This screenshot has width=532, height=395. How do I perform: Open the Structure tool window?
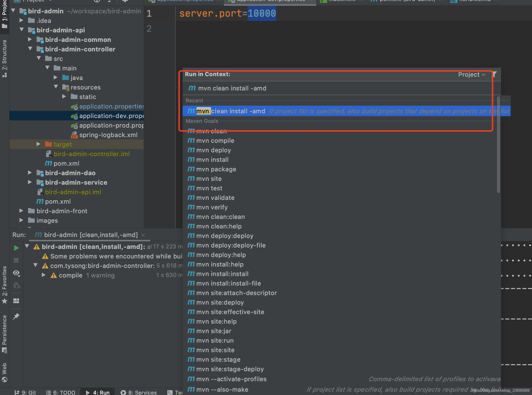(4, 59)
